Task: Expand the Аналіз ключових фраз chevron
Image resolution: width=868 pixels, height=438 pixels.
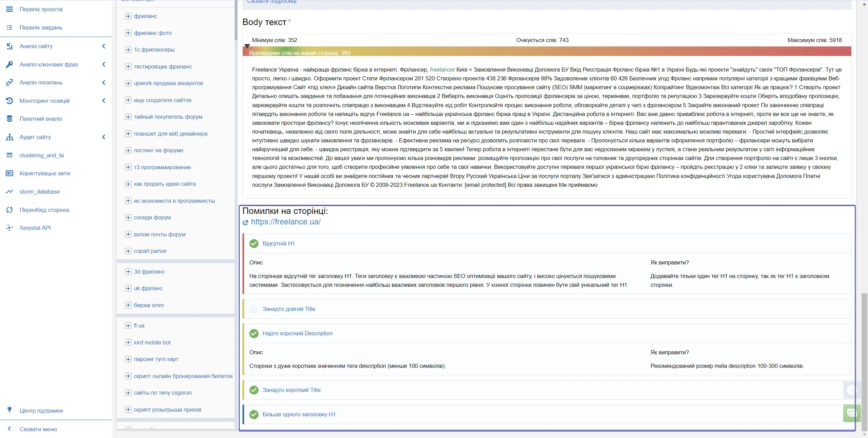Action: 104,64
